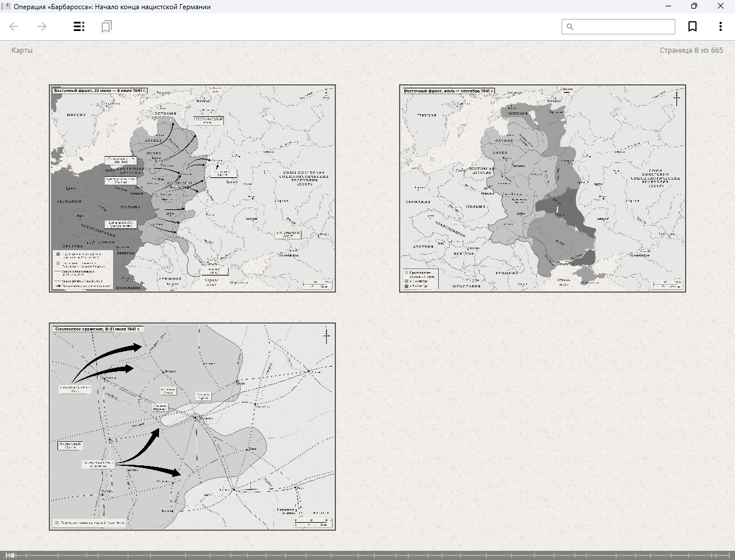Viewport: 735px width, 560px height.
Task: Click the book title in the title bar
Action: (112, 7)
